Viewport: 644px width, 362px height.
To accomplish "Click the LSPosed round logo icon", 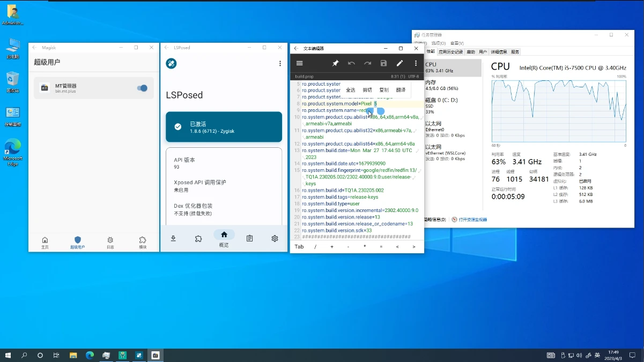I will 171,64.
